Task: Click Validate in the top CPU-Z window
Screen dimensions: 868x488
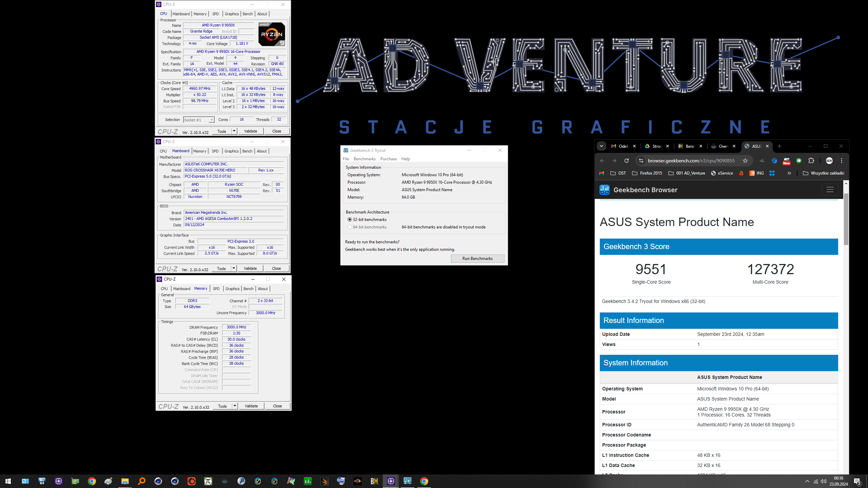Action: (x=250, y=131)
